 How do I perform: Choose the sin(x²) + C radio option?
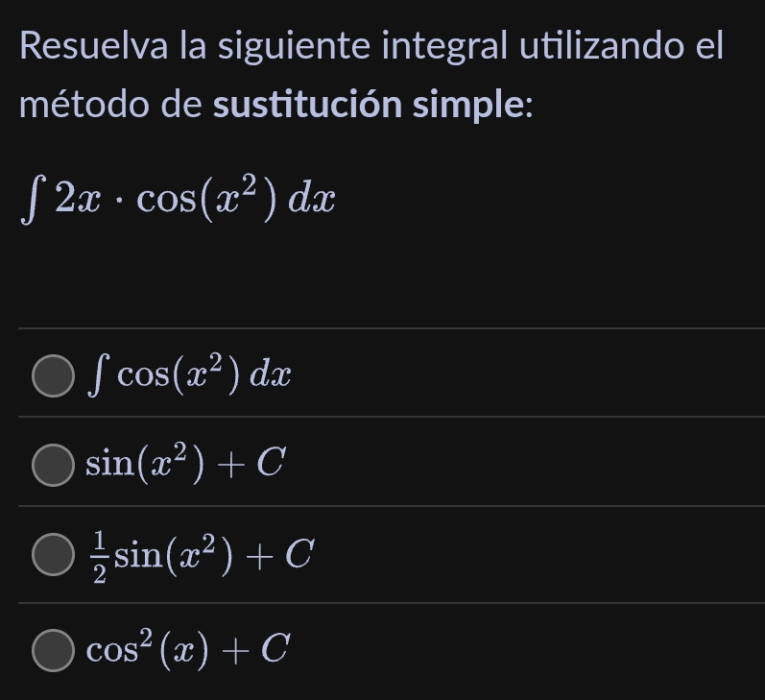[52, 465]
